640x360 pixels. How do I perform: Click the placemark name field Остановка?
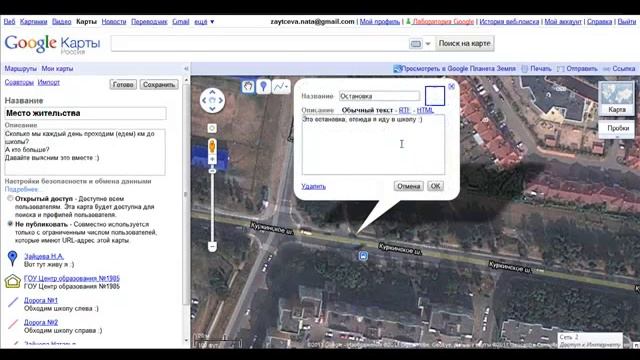pyautogui.click(x=379, y=96)
